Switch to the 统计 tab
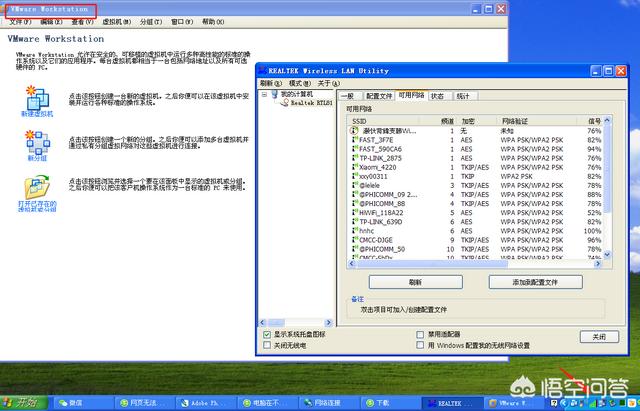640x411 pixels. (x=463, y=96)
